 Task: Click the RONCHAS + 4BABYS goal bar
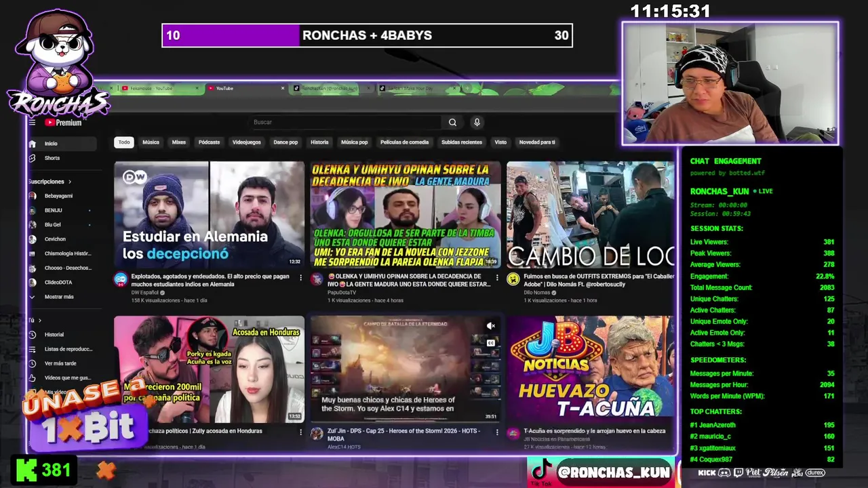(367, 35)
